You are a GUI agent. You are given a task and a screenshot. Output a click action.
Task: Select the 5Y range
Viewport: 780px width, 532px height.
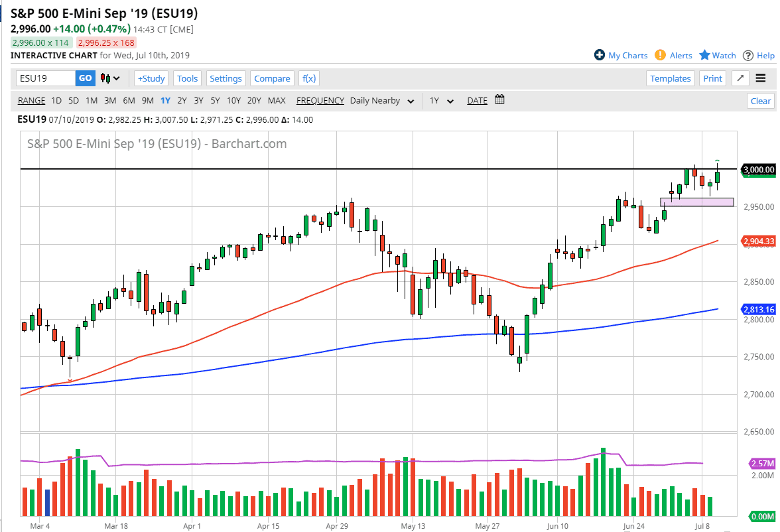click(x=215, y=101)
